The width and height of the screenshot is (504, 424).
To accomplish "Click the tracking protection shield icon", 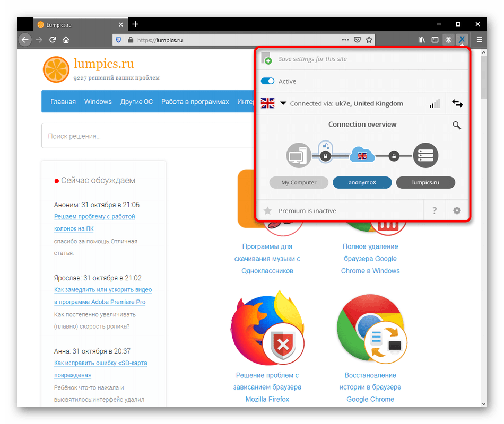I will point(118,40).
